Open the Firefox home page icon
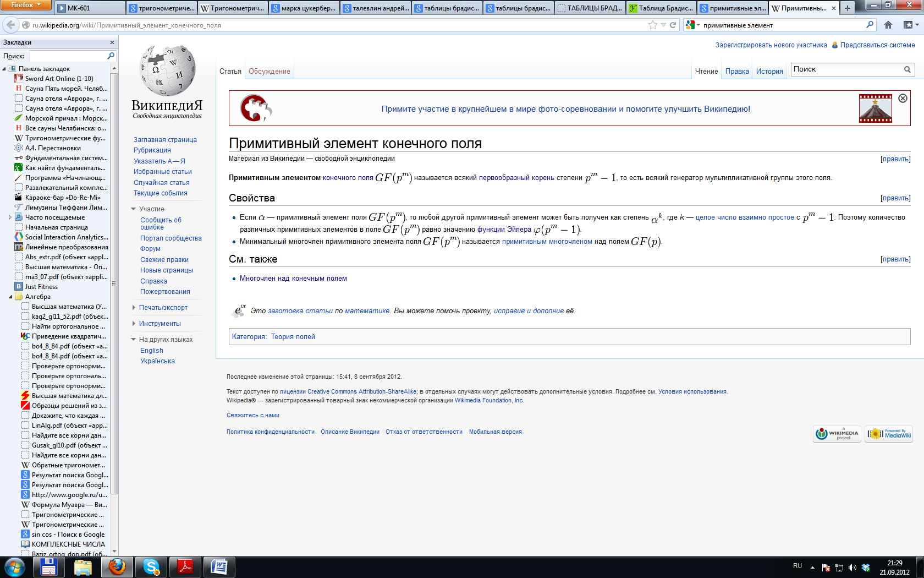The width and height of the screenshot is (924, 578). (x=888, y=25)
